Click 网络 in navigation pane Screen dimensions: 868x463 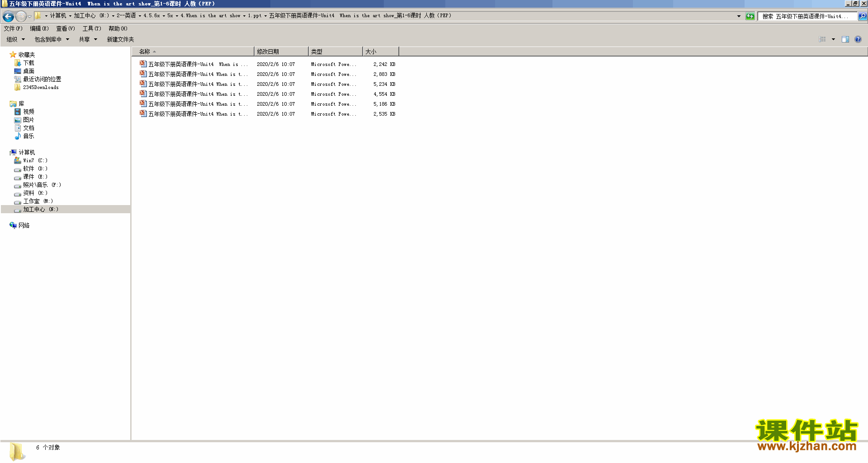[24, 225]
